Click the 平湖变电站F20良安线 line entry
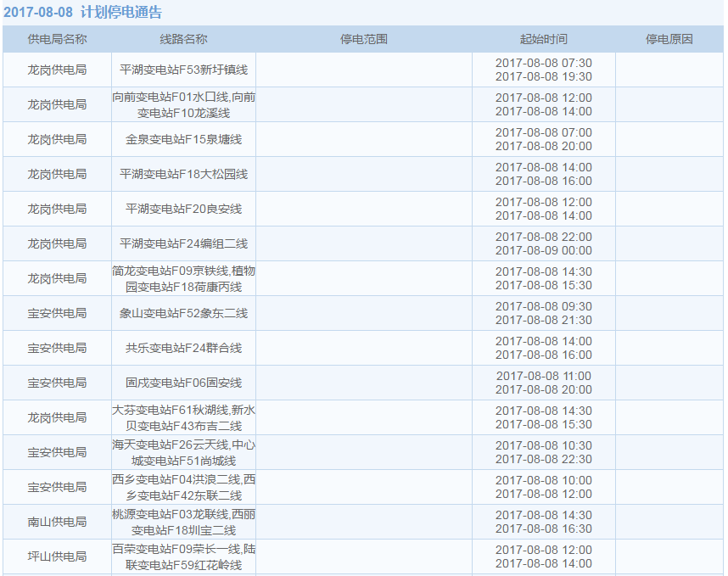 pos(183,209)
